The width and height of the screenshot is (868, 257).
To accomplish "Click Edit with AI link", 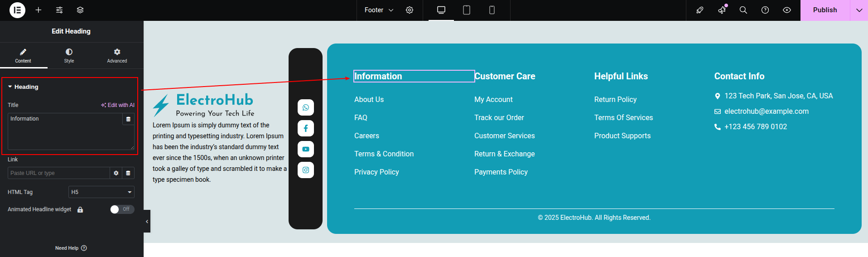I will 118,105.
